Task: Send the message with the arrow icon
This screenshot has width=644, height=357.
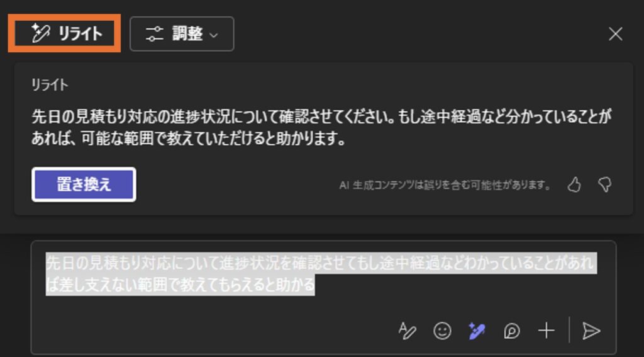Action: tap(591, 331)
